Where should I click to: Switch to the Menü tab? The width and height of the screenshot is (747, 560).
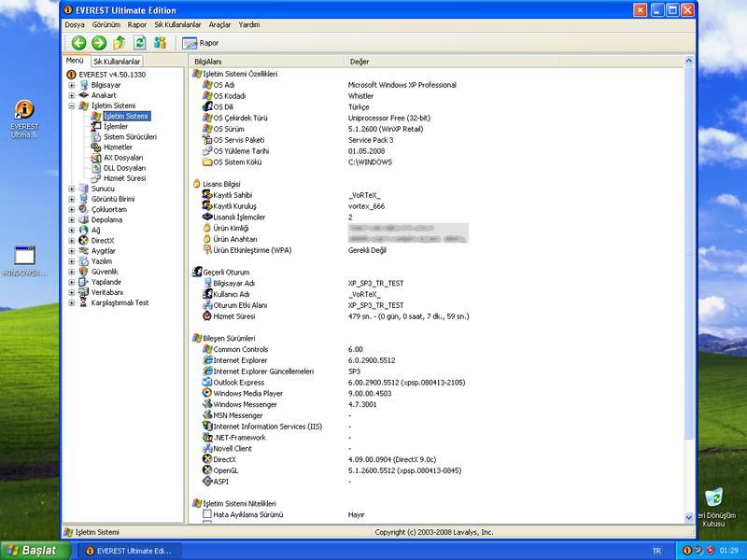click(x=75, y=61)
